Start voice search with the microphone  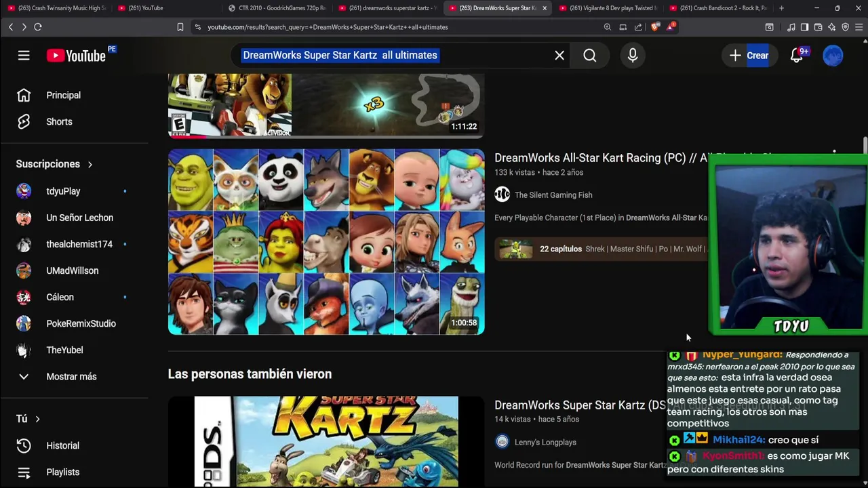[633, 56]
